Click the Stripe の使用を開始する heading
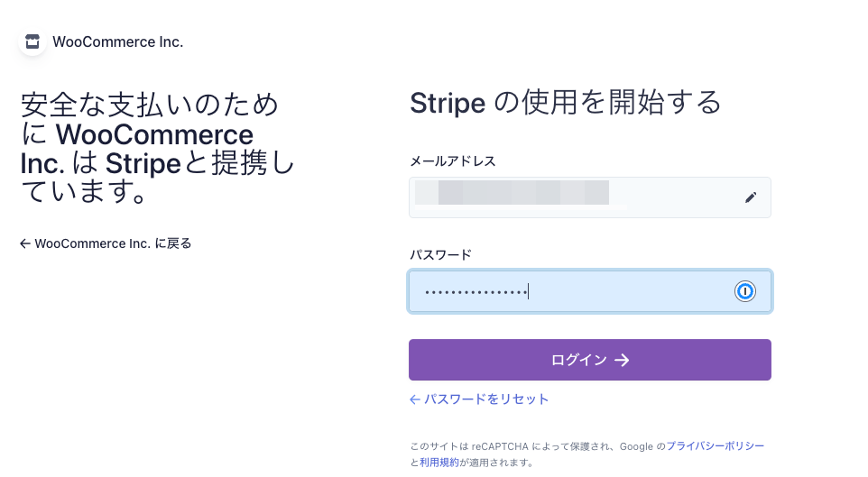This screenshot has height=477, width=868. [x=566, y=102]
